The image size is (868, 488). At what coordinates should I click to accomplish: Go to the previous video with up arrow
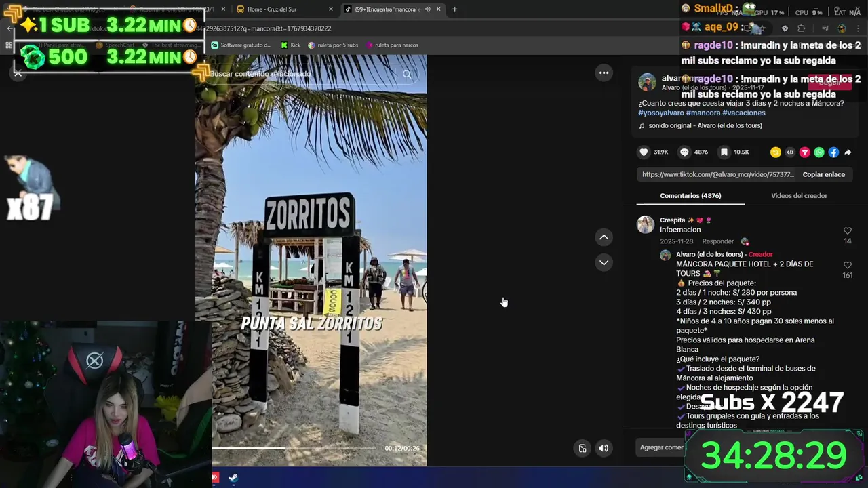604,237
